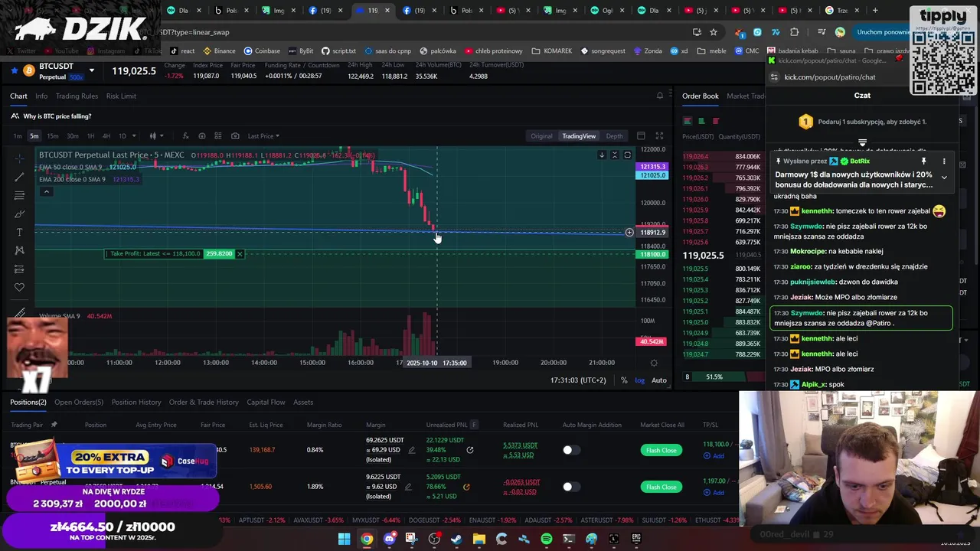Open Steam from the taskbar
Viewport: 980px width, 551px height.
pos(456,539)
